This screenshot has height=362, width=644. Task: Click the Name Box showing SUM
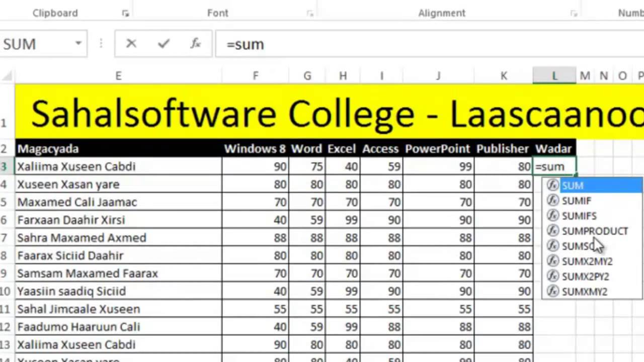43,44
